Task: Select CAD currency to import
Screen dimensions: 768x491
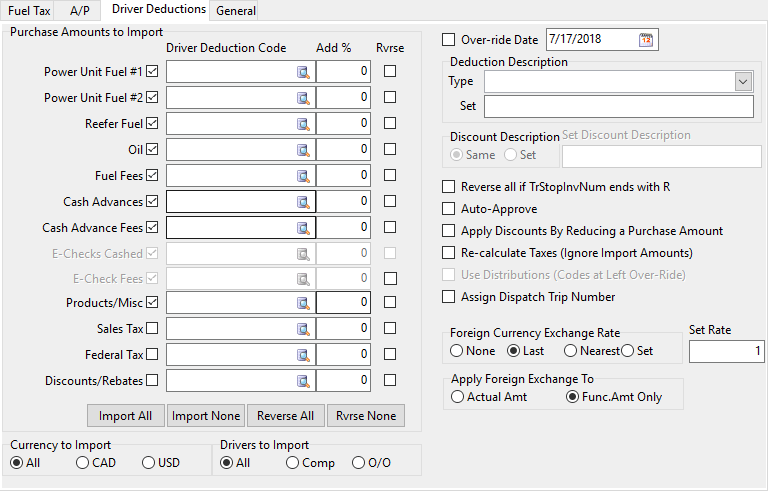Action: (82, 463)
